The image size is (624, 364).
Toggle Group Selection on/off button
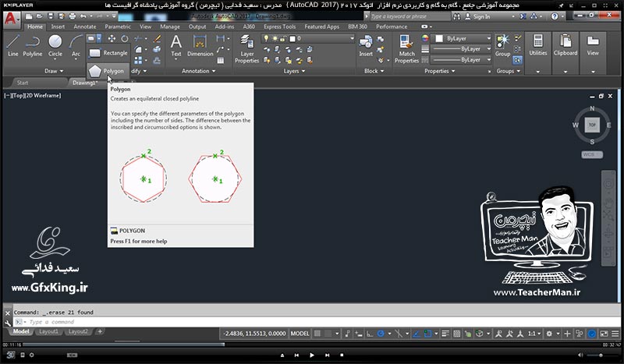click(x=517, y=60)
